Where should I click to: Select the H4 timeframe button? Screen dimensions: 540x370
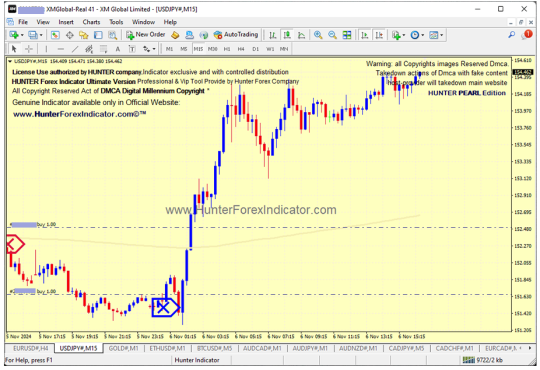(241, 49)
